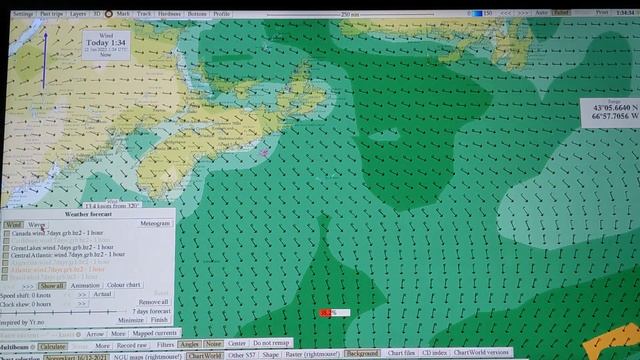The width and height of the screenshot is (640, 360).
Task: Toggle the Show all button
Action: (52, 286)
